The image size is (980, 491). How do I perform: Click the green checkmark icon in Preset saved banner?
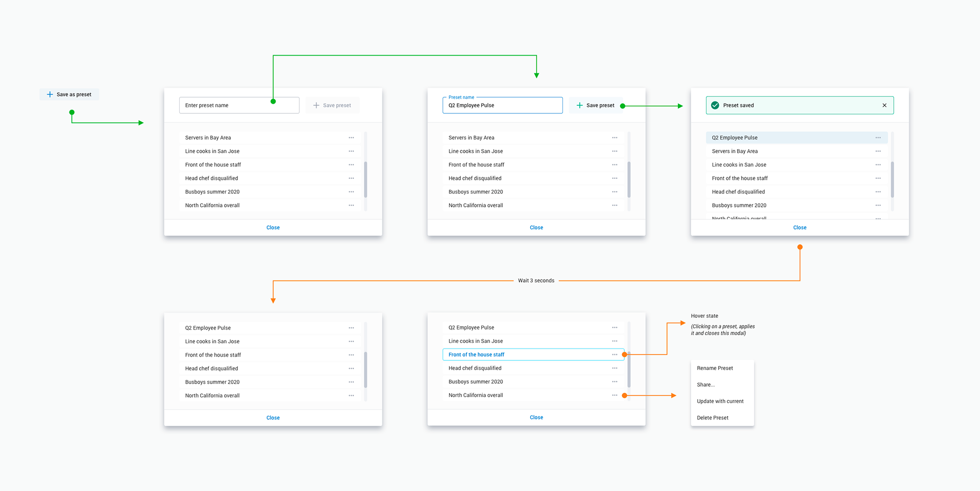point(715,105)
